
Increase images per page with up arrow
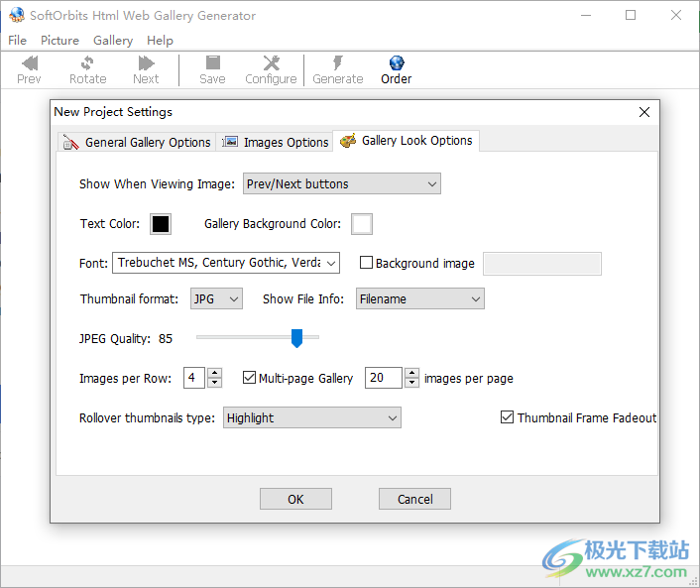click(x=412, y=373)
